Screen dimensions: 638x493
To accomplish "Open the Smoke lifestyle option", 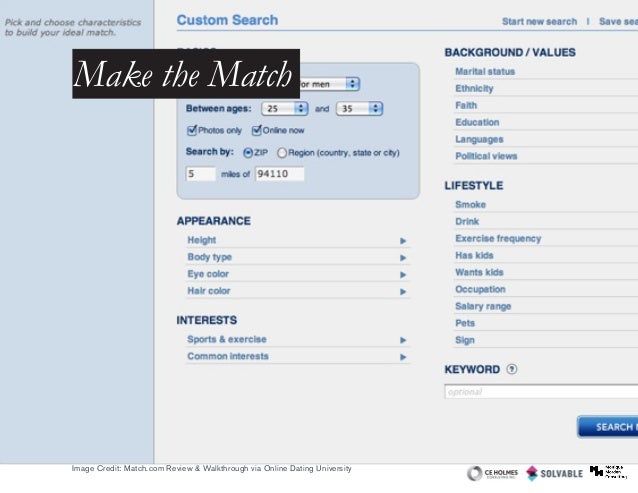I will [470, 205].
